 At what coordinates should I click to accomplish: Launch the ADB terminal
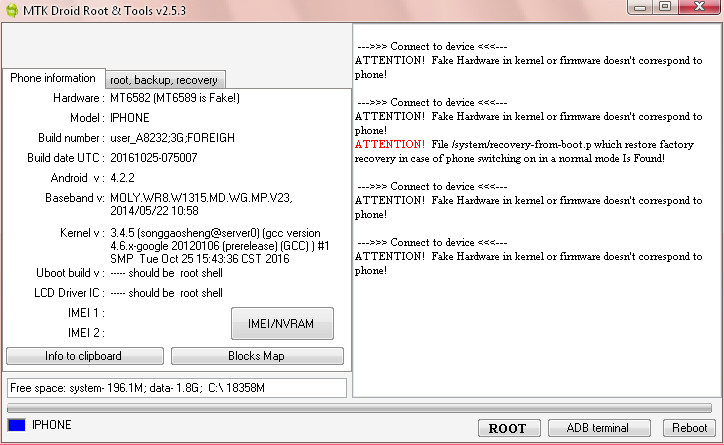[x=599, y=428]
